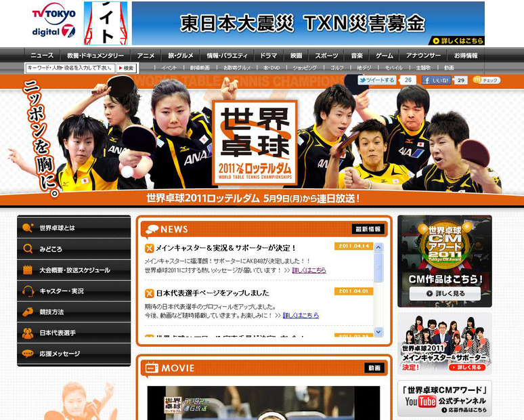The width and height of the screenshot is (524, 420).
Task: Go to the お取寄グルメ sub-navigation link
Action: click(x=237, y=68)
